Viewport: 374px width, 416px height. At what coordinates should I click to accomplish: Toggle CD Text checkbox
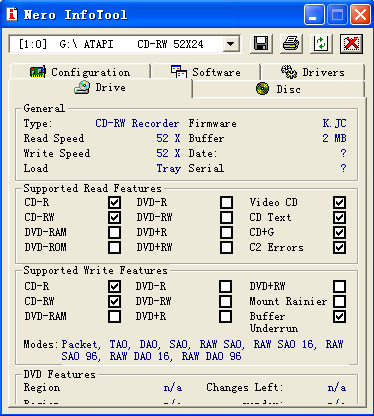pyautogui.click(x=339, y=217)
